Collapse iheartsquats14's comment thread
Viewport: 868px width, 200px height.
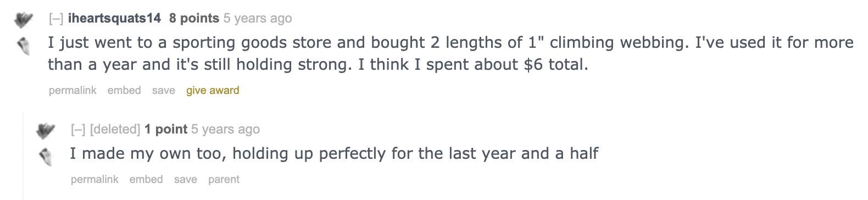tap(56, 19)
